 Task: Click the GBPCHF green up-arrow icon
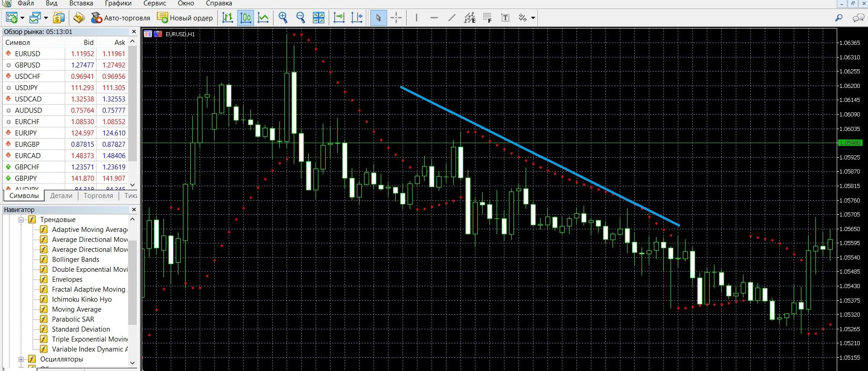[x=8, y=167]
